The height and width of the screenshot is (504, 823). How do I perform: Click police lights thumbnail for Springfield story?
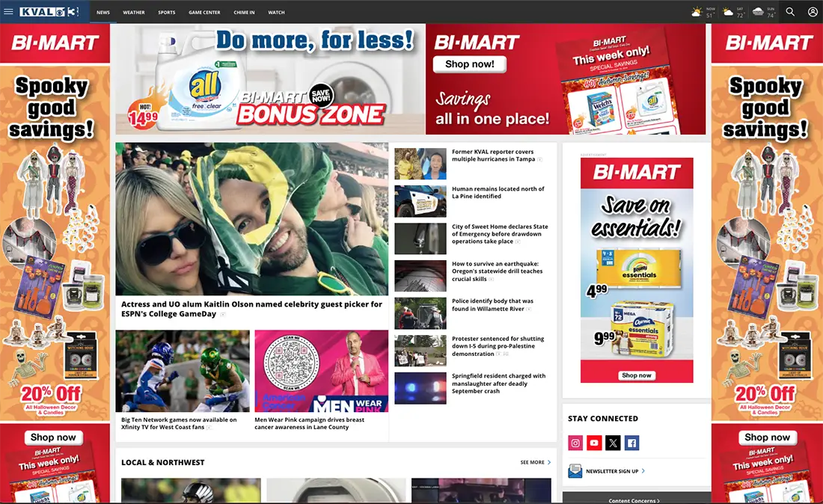tap(420, 388)
